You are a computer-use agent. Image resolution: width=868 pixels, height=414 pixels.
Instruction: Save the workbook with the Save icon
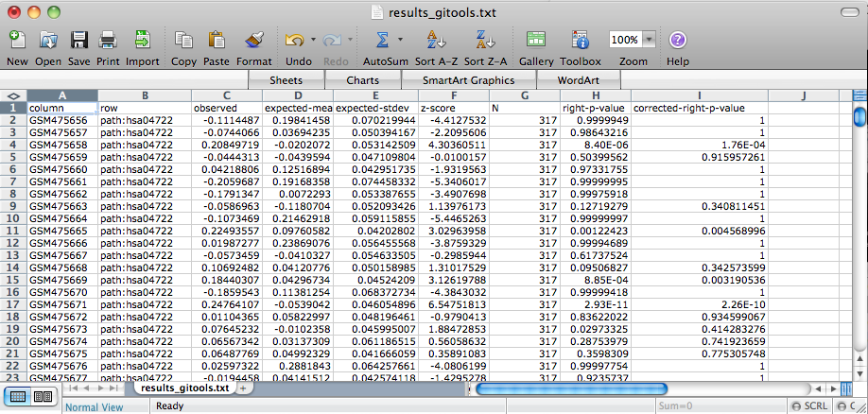(x=79, y=40)
